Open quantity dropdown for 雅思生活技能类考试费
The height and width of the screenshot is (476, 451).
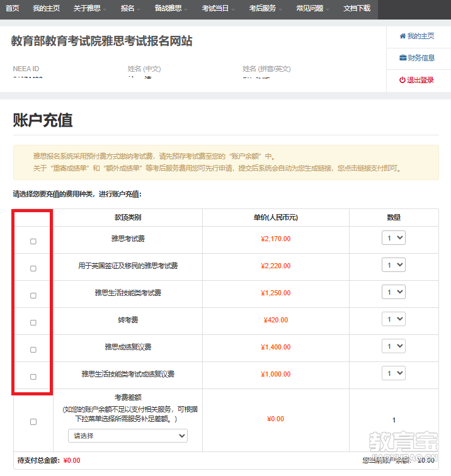pyautogui.click(x=394, y=292)
